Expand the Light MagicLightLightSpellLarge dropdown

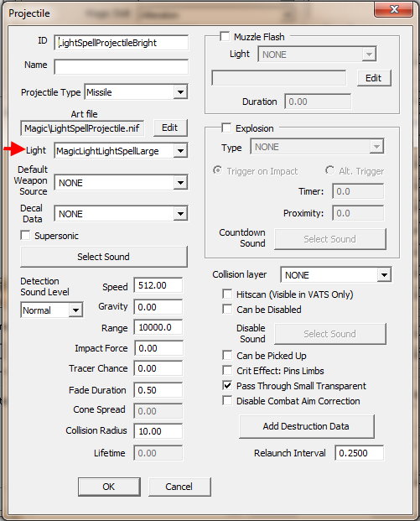click(x=180, y=151)
